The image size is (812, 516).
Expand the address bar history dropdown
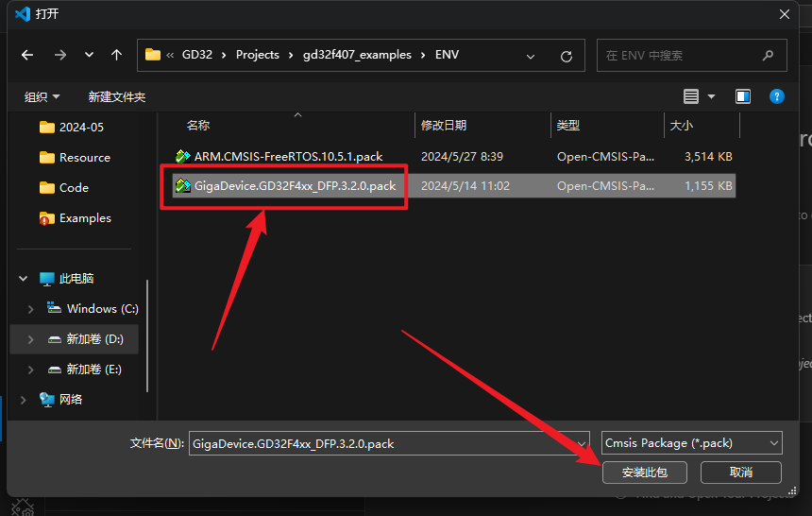[x=531, y=56]
